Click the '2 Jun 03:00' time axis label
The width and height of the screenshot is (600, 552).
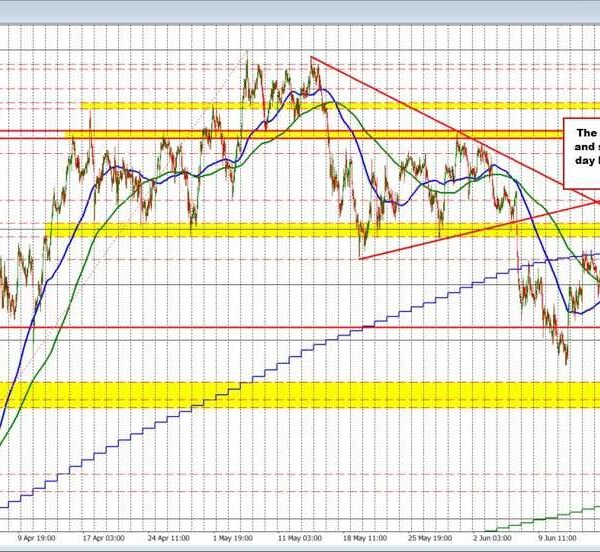pos(492,538)
